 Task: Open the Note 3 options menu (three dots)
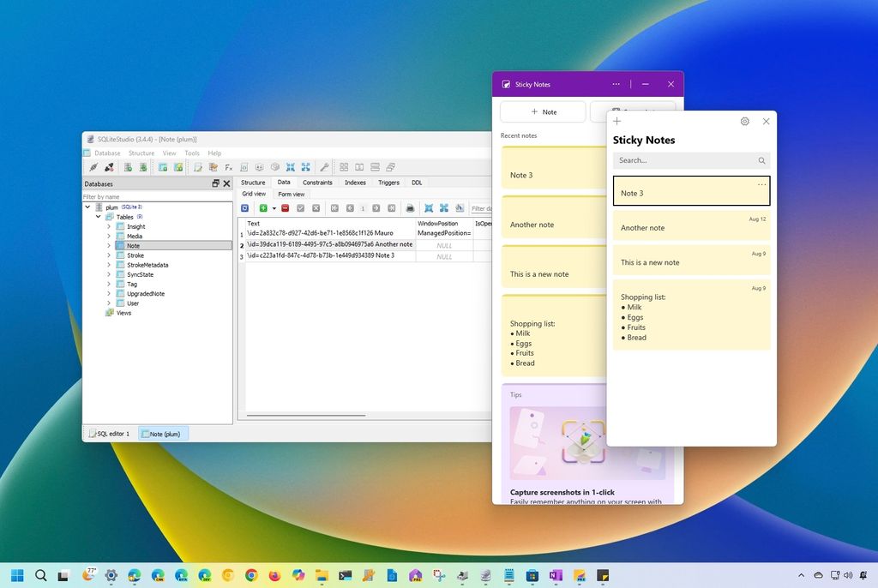(761, 184)
